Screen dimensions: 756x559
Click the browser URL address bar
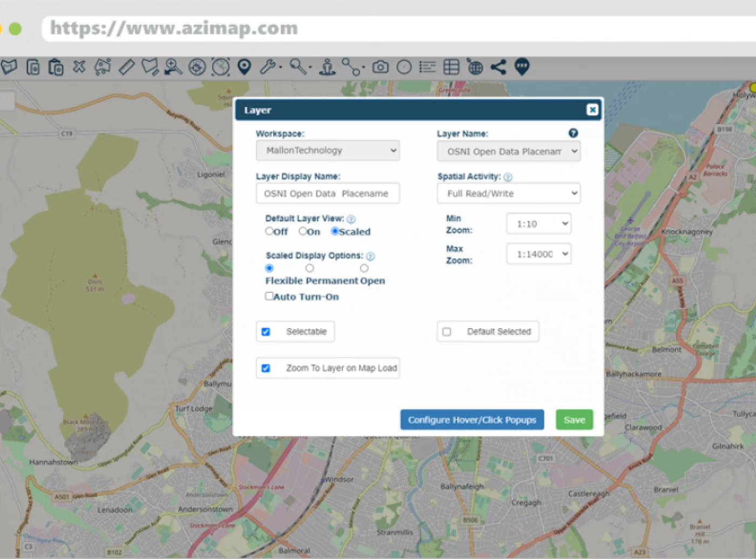[x=378, y=28]
